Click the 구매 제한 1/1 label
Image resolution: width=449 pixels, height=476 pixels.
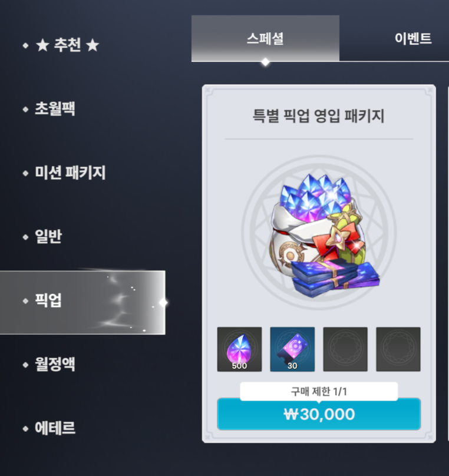(x=319, y=391)
